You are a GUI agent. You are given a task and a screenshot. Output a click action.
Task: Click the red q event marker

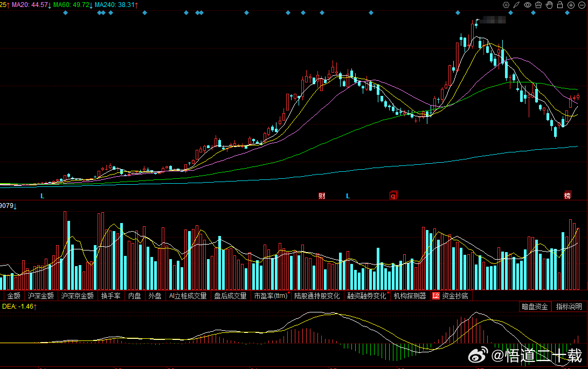pos(393,196)
